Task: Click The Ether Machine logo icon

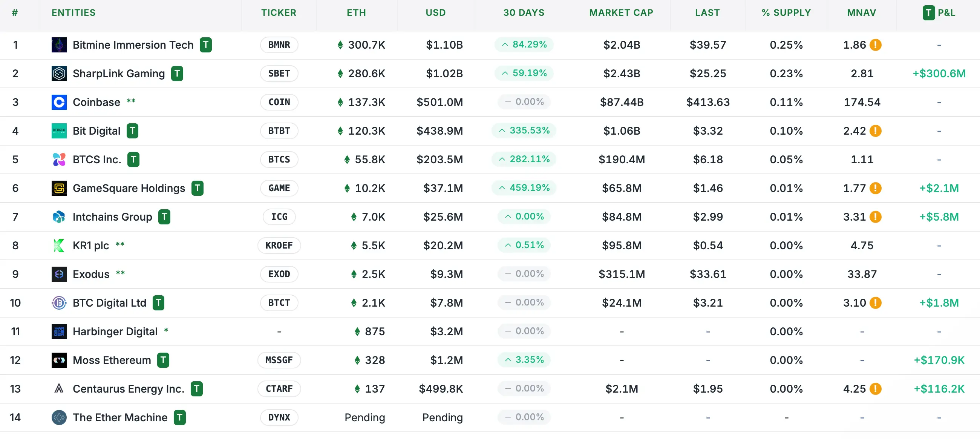Action: pyautogui.click(x=59, y=418)
